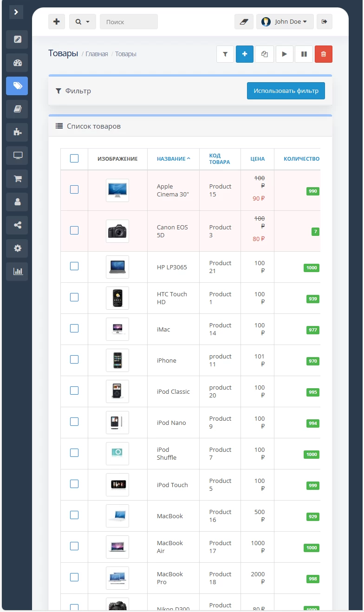364x612 pixels.
Task: Click Использовать фильтр button
Action: [x=286, y=91]
